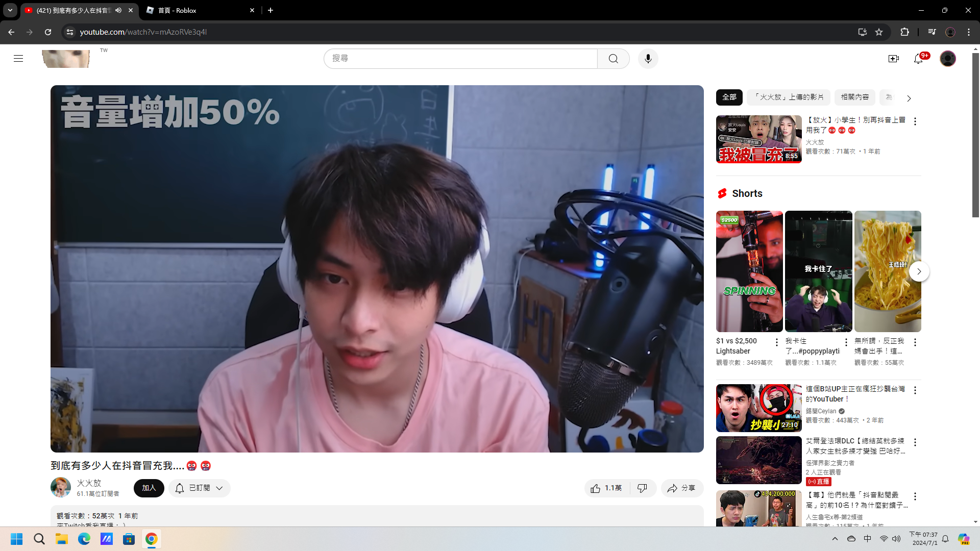Click the address bar URL
Viewport: 980px width, 551px height.
143,32
